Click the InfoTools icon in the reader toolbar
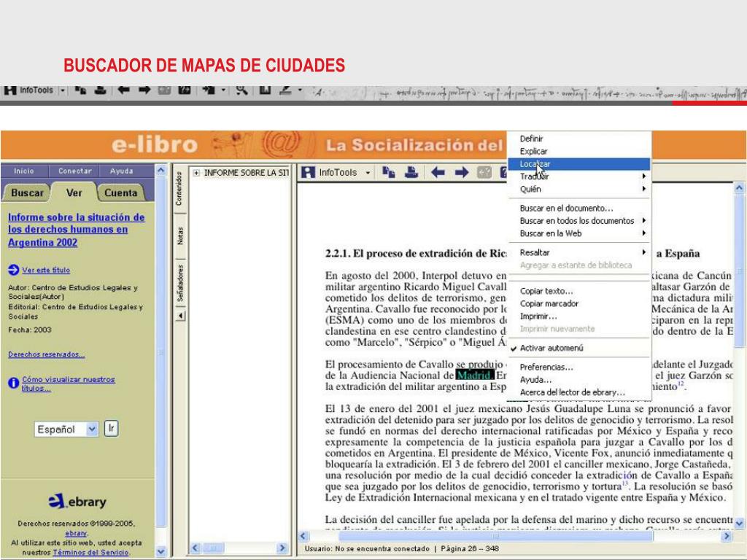 coord(309,173)
